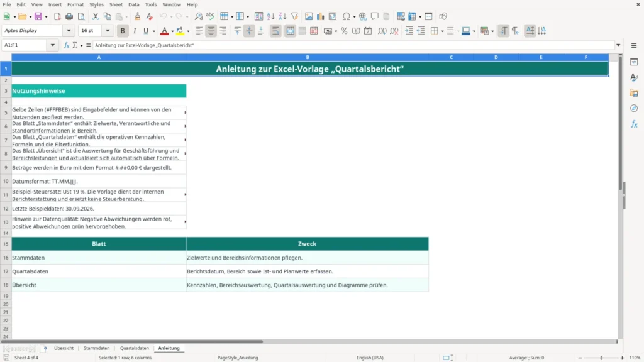Open the Name Box dropdown arrow
Viewport: 644px width, 362px height.
[53, 45]
